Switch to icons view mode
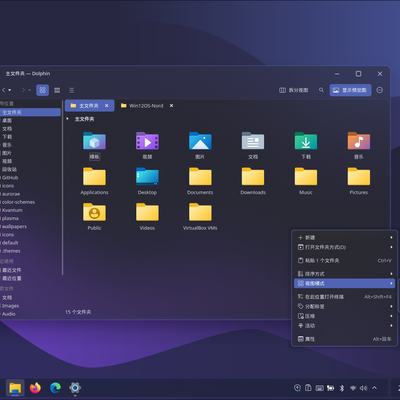Screen dimensions: 400x400 (43, 90)
